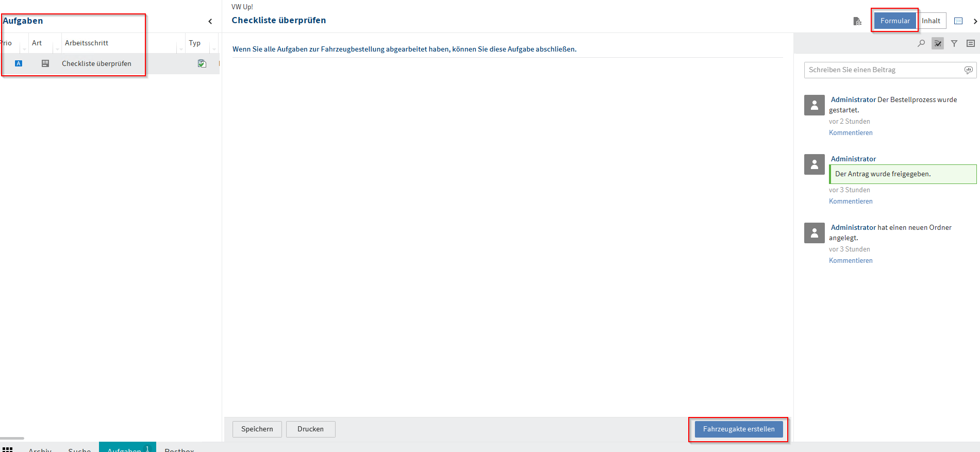Open the Arbeitsschritt column dropdown arrow
Viewport: 980px width, 452px height.
(181, 49)
